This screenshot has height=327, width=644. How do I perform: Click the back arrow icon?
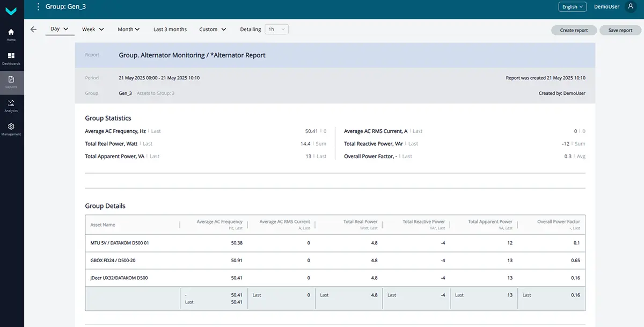tap(34, 29)
